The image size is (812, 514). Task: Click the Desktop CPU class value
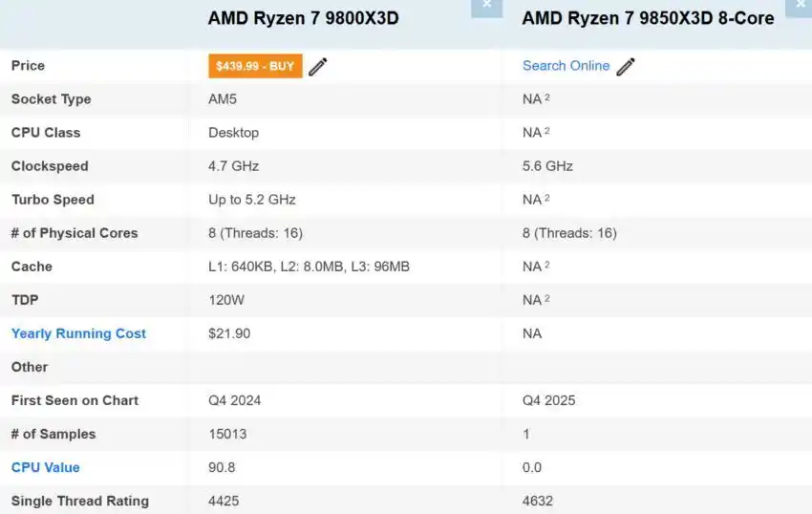coord(233,133)
